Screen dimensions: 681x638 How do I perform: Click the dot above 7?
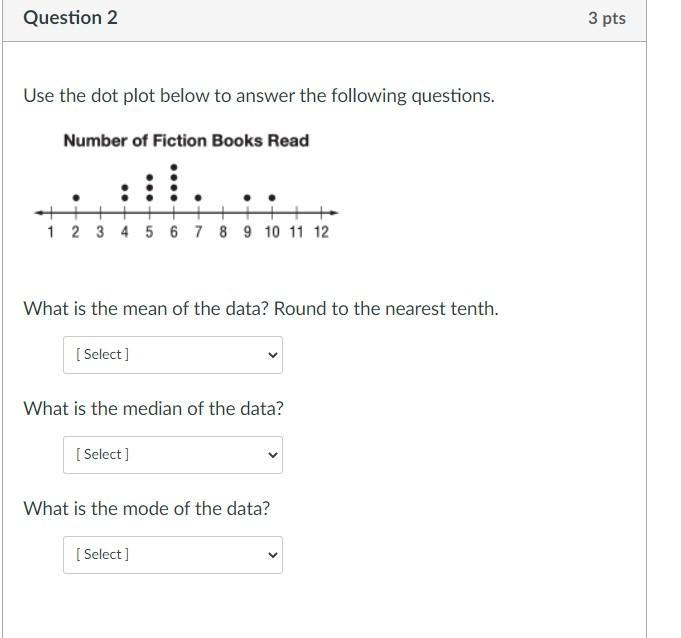tap(198, 198)
